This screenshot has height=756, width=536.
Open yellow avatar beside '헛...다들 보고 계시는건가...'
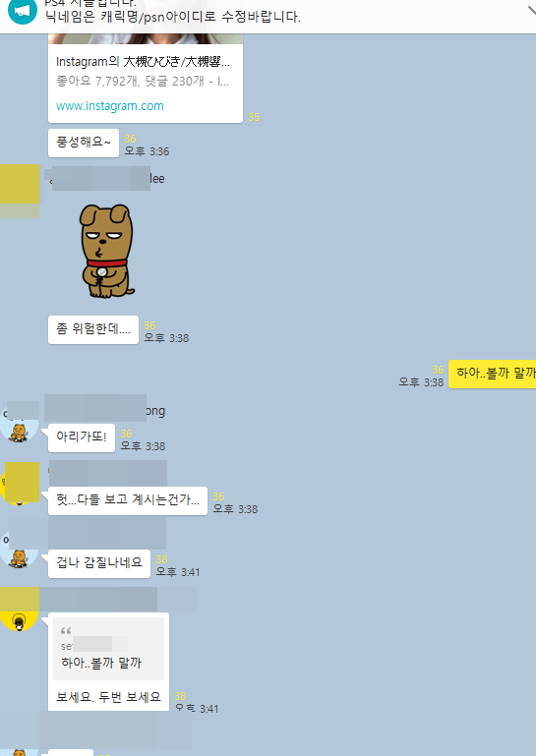tap(20, 484)
